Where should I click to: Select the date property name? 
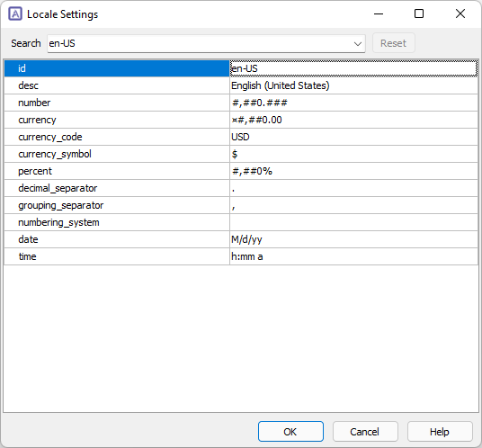pos(28,239)
